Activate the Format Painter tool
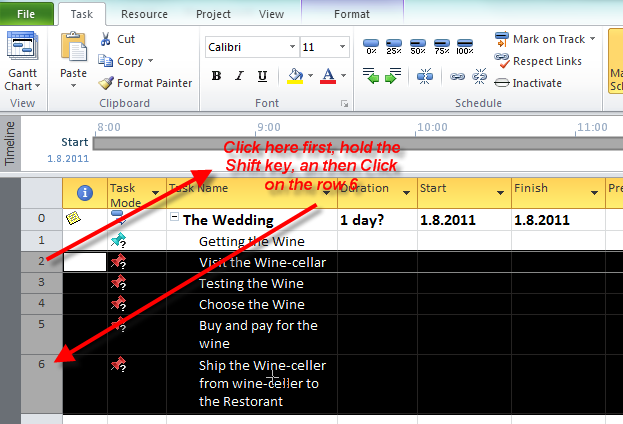 (x=146, y=83)
